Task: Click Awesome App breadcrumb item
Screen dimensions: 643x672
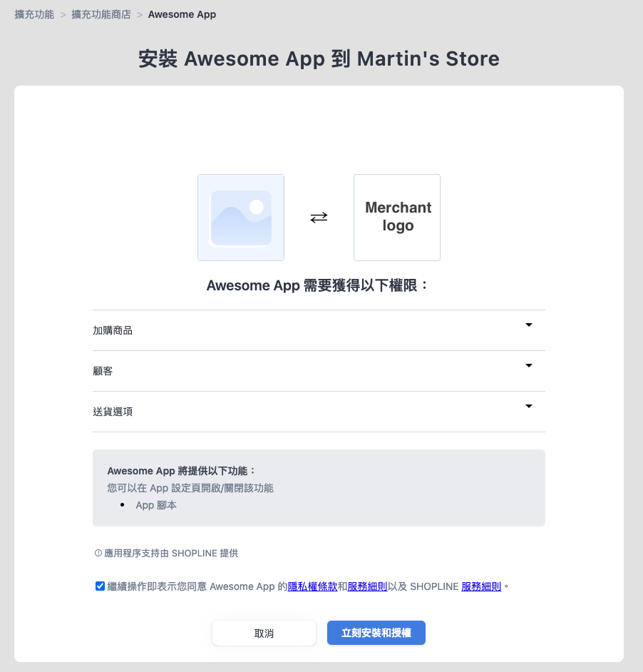Action: [x=182, y=14]
